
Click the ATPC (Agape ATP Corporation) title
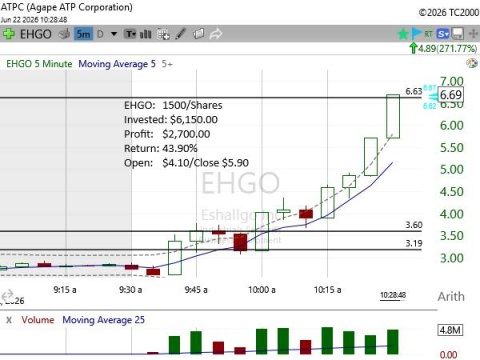[x=66, y=7]
